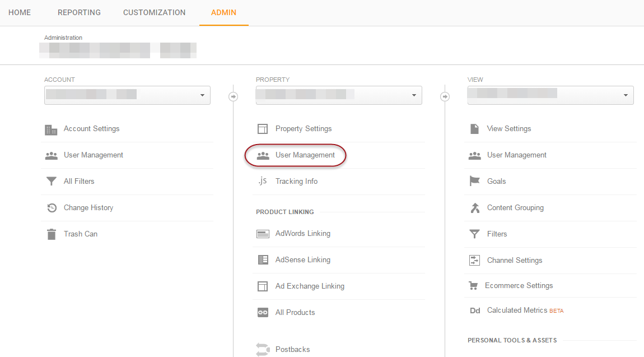This screenshot has height=357, width=644.
Task: Click the Goals flag icon
Action: [x=474, y=182]
